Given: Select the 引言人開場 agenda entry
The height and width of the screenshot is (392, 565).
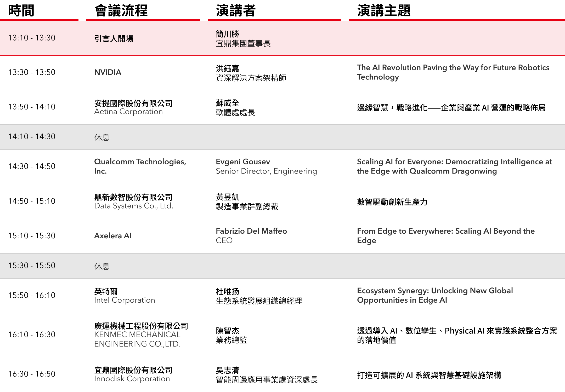Looking at the screenshot, I should point(114,39).
